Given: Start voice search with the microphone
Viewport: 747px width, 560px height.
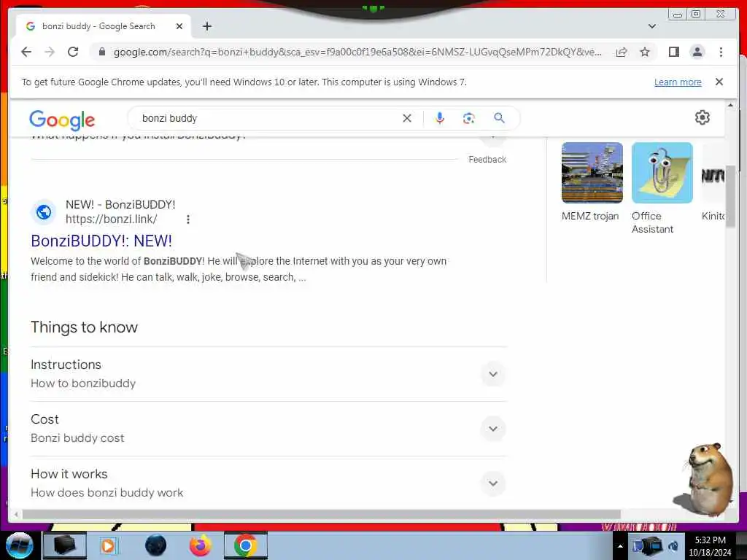Looking at the screenshot, I should [440, 118].
